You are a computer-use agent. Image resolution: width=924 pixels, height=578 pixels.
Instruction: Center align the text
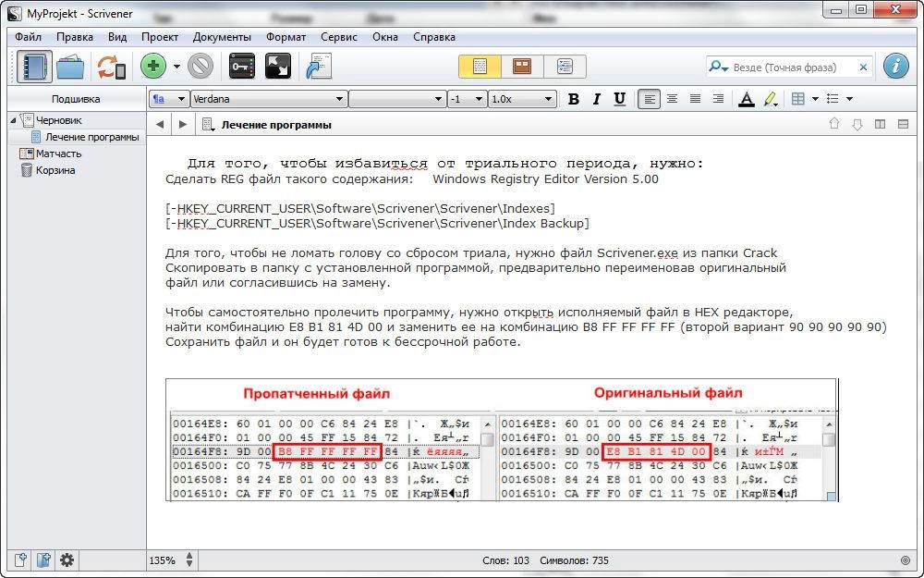coord(672,99)
